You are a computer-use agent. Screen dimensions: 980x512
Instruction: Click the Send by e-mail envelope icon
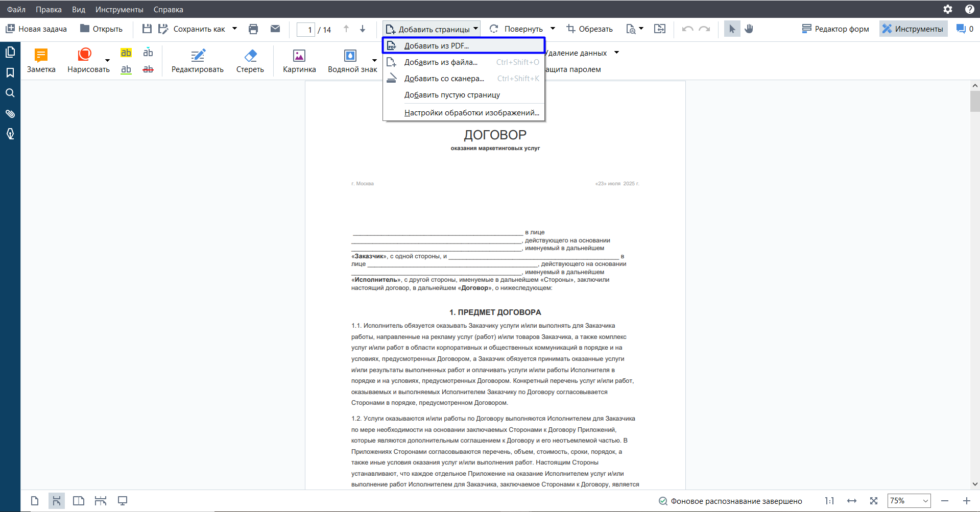click(275, 29)
